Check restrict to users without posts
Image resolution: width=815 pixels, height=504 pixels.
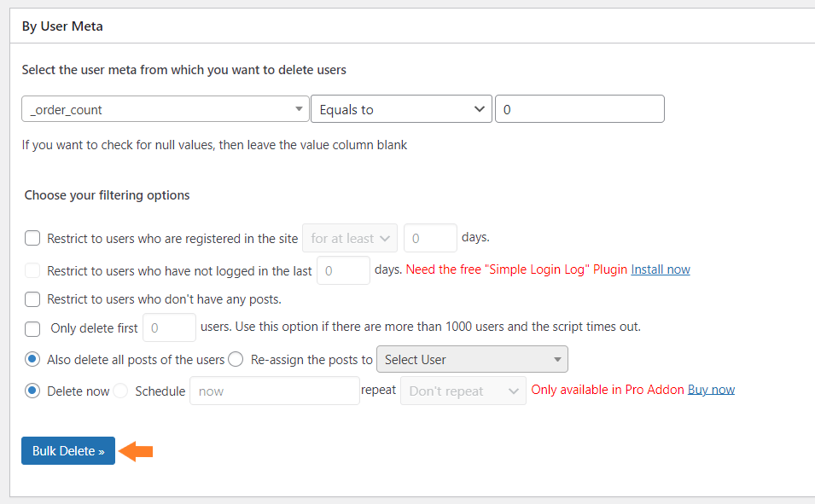point(32,299)
